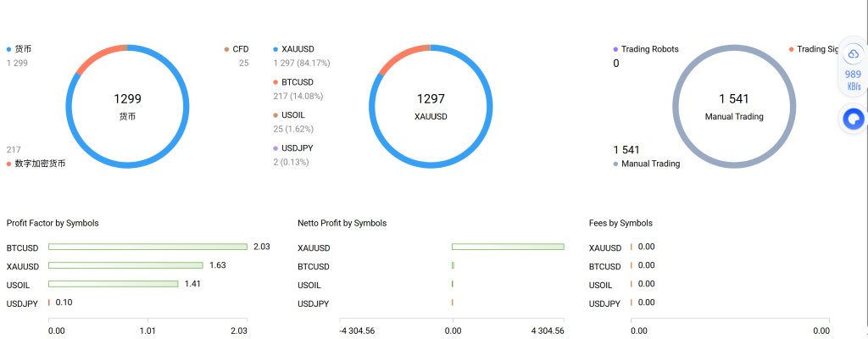The image size is (868, 339).
Task: Click the 数字加密货币 legend label
Action: coord(40,164)
